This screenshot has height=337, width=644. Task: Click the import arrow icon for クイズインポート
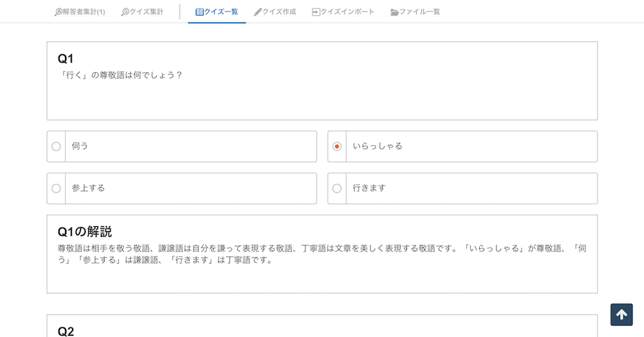pyautogui.click(x=316, y=12)
